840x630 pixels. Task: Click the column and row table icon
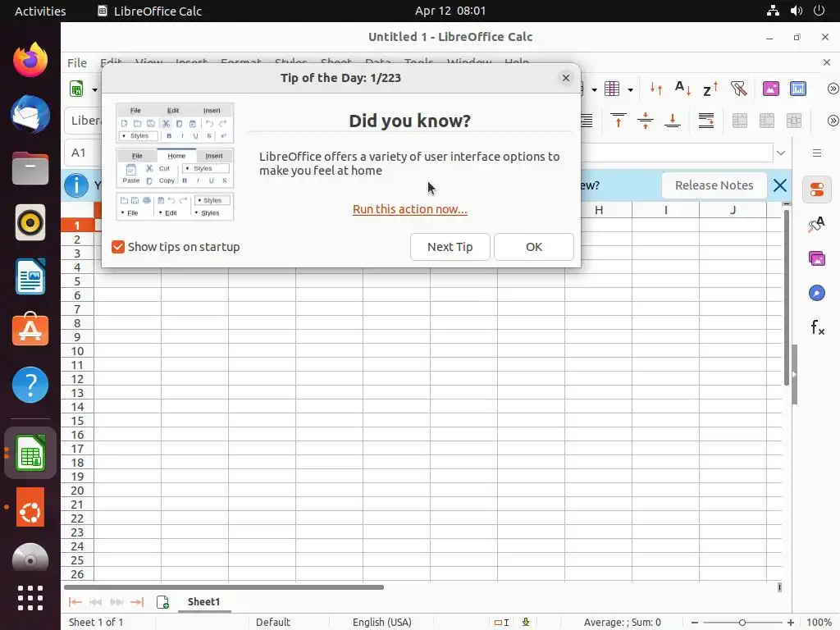612,89
